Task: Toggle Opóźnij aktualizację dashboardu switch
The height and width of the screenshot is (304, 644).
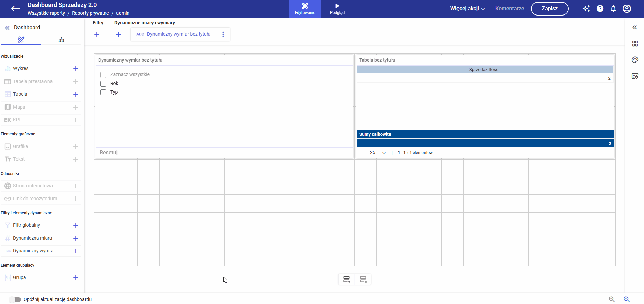Action: 15,299
